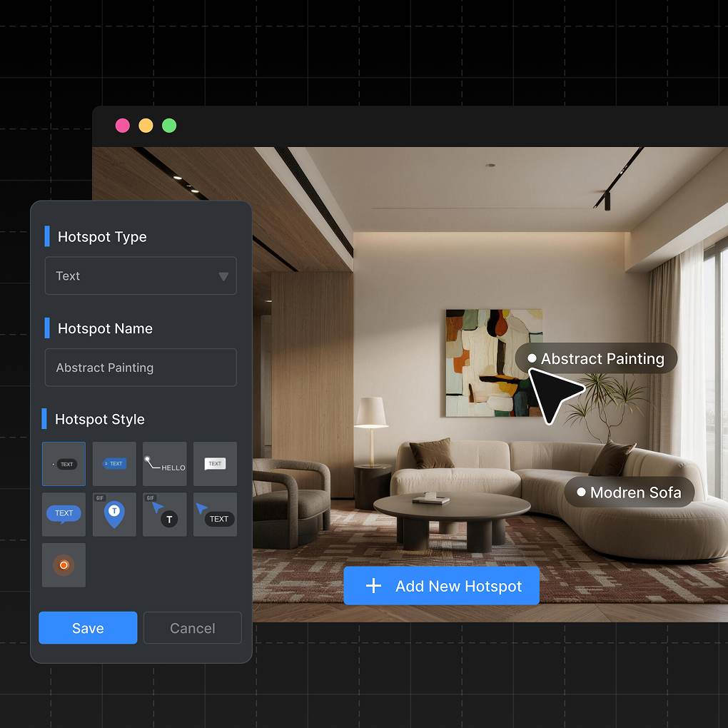This screenshot has width=728, height=728.
Task: Open the Hotspot Type dropdown arrow
Action: point(223,276)
